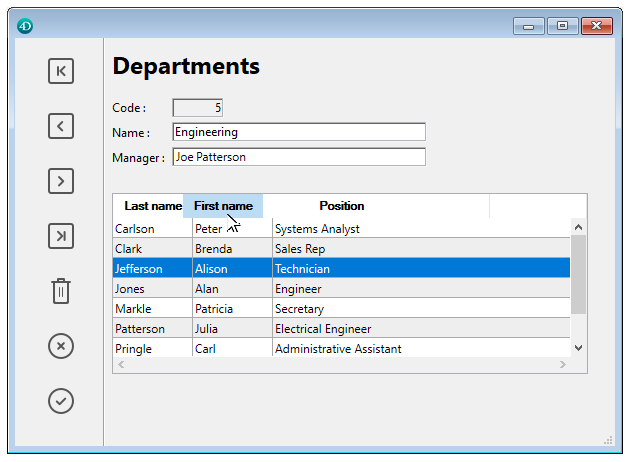Go to the first record
This screenshot has width=631, height=462.
61,71
